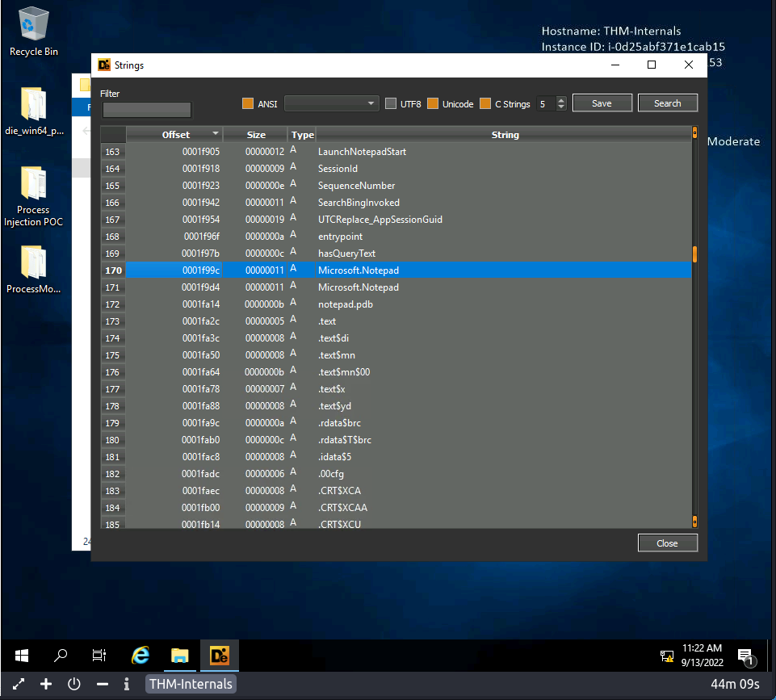Click the Offset column sort arrow
776x700 pixels.
pos(216,134)
